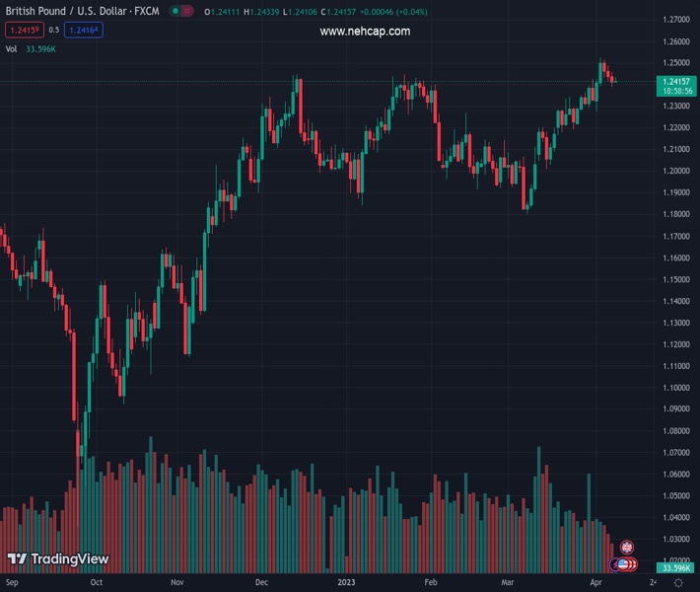Click the green market status dot
Viewport: 700px width, 592px height.
pyautogui.click(x=175, y=12)
